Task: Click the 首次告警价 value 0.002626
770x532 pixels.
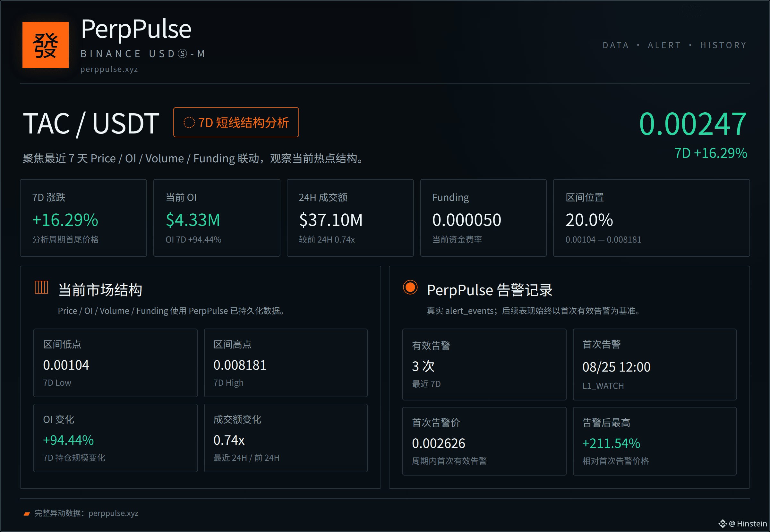Action: (x=438, y=443)
